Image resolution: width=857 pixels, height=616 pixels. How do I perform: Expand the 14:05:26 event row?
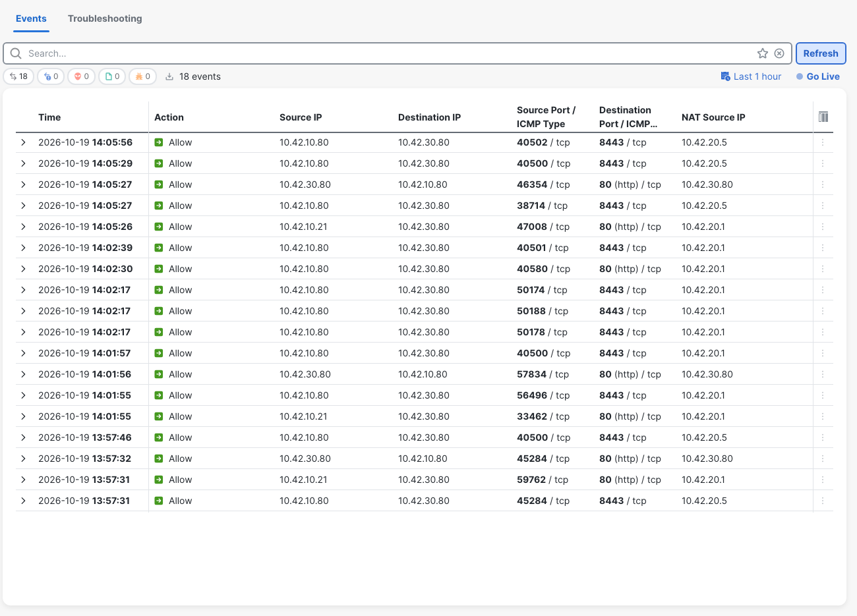click(x=23, y=227)
